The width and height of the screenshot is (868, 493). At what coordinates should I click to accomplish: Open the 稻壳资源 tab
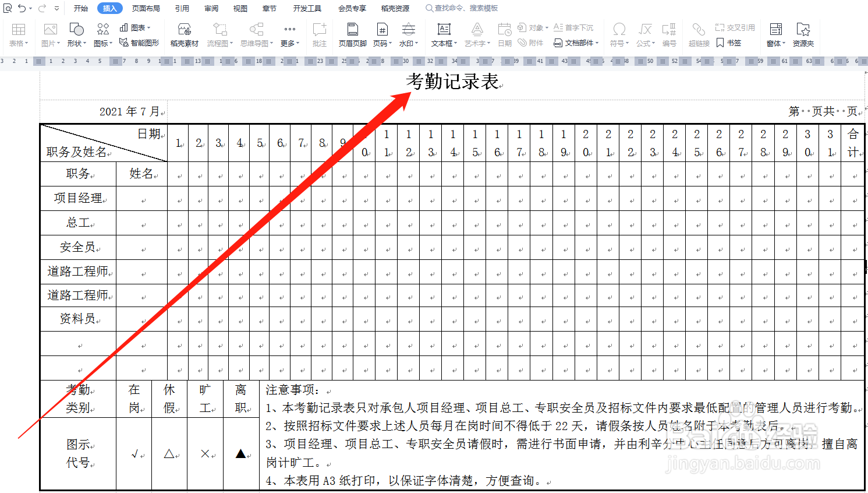395,8
